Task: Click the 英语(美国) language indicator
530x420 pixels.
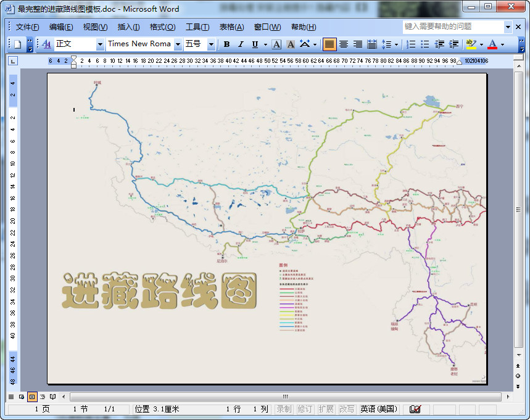Action: [379, 409]
